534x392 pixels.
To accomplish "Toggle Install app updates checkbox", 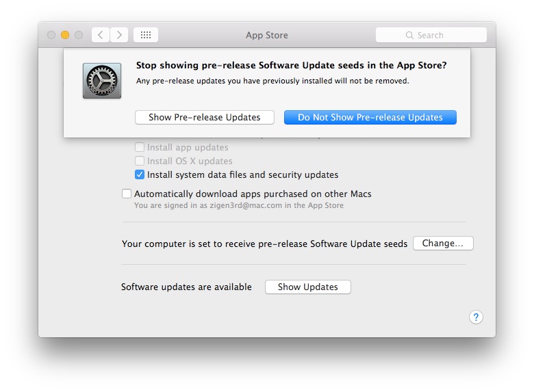I will pos(140,147).
